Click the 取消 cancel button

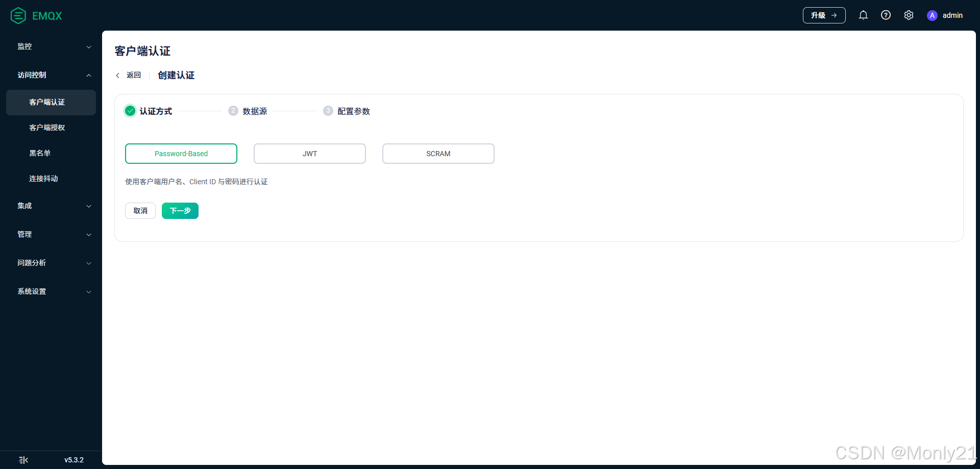(x=140, y=211)
